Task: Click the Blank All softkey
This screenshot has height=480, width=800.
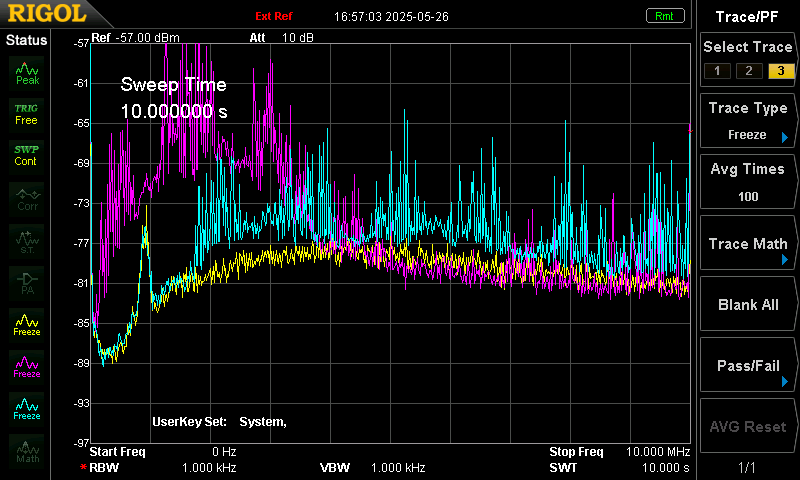Action: point(747,305)
